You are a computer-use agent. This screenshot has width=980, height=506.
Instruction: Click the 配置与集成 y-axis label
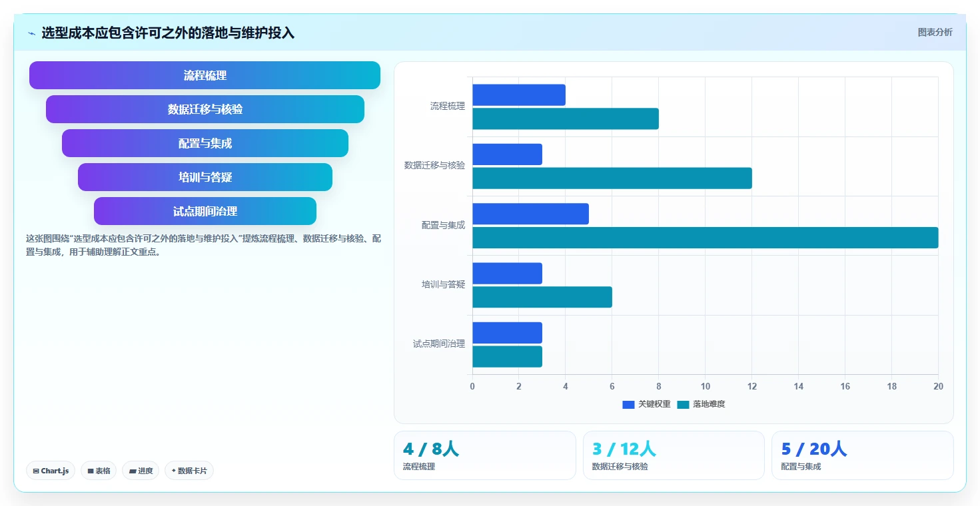[444, 226]
